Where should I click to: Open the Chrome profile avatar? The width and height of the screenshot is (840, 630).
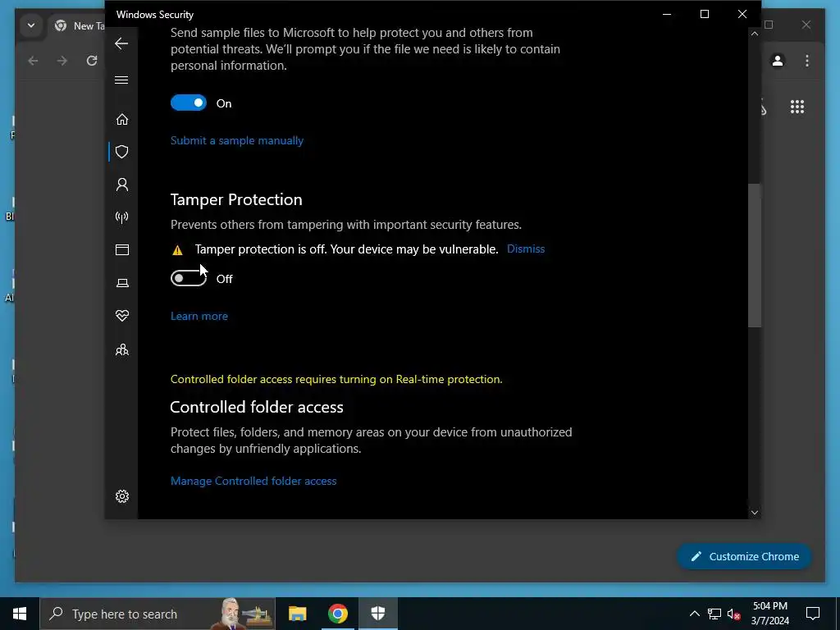pyautogui.click(x=778, y=61)
